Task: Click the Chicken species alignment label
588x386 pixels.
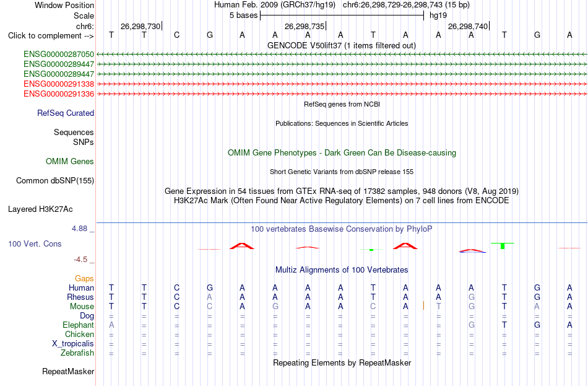Action: coord(79,335)
